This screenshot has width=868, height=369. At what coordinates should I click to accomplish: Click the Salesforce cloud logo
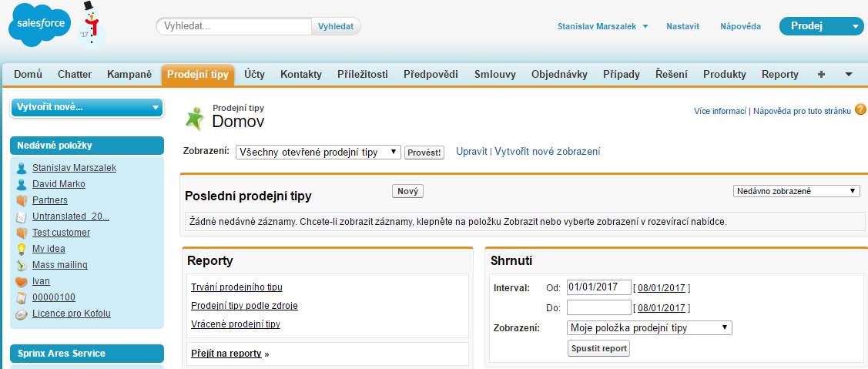pos(40,25)
